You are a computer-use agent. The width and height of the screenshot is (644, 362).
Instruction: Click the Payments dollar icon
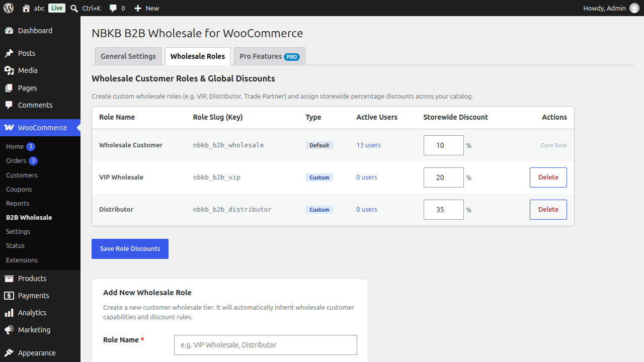[9, 296]
